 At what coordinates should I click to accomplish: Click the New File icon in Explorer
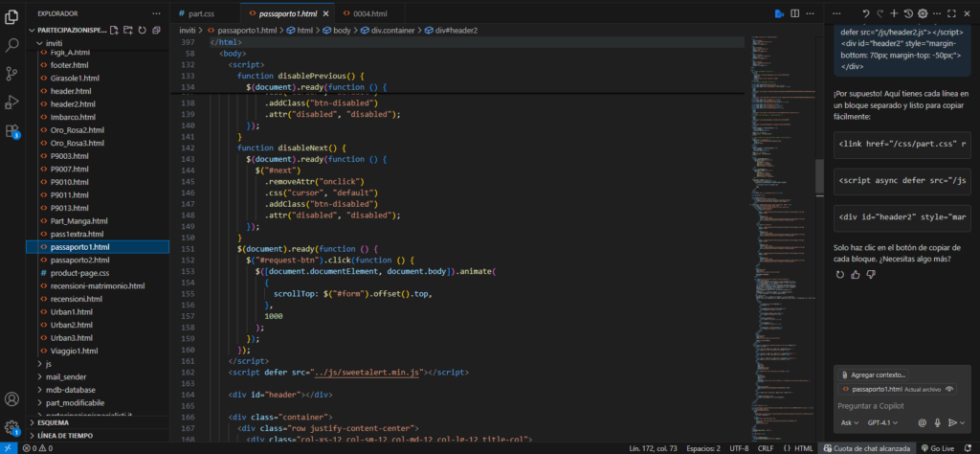point(114,30)
